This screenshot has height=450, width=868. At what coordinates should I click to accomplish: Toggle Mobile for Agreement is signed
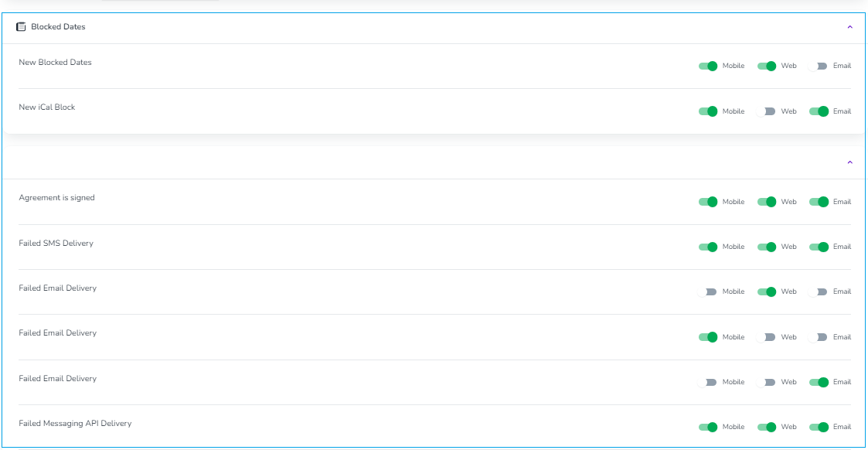(x=708, y=202)
